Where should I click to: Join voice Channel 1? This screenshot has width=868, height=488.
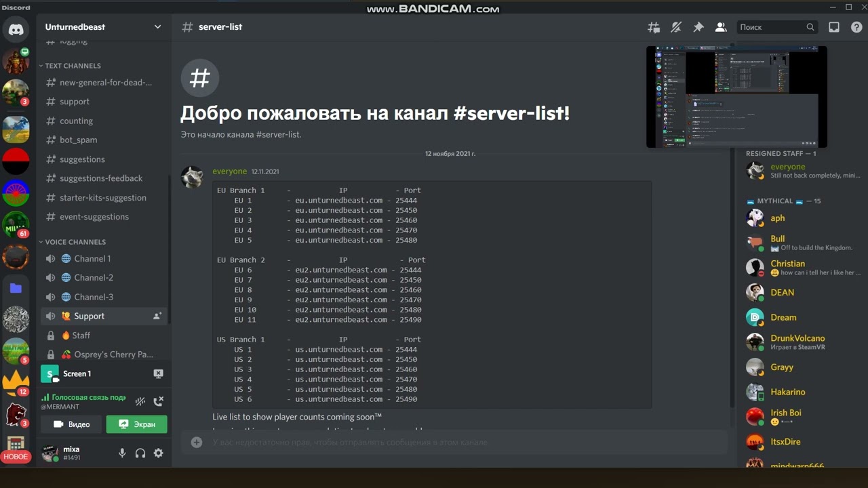(104, 258)
